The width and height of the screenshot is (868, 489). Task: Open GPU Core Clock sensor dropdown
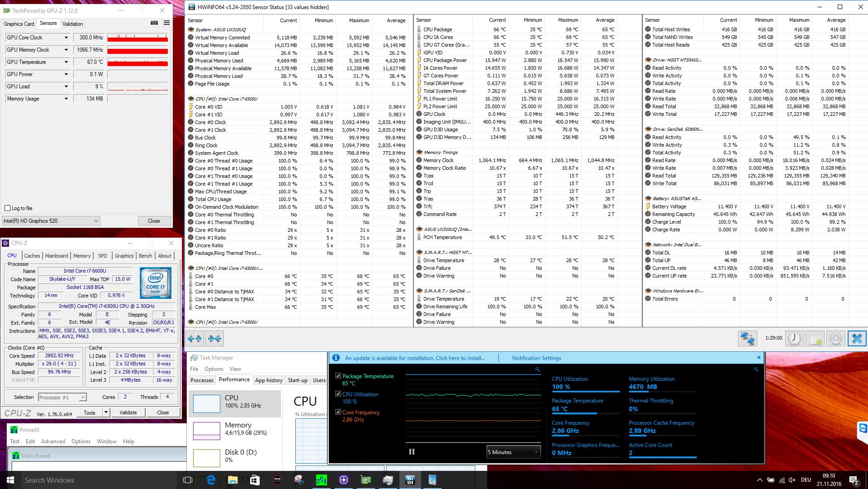(66, 38)
